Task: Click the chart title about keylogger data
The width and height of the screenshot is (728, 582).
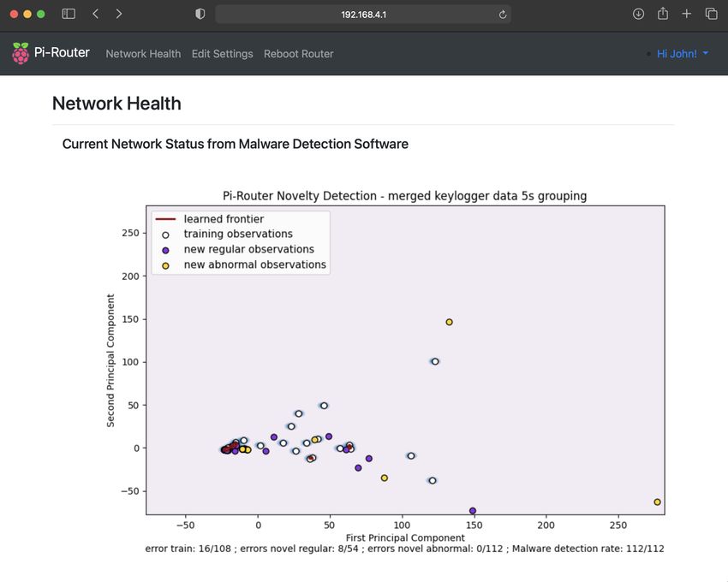Action: [404, 196]
